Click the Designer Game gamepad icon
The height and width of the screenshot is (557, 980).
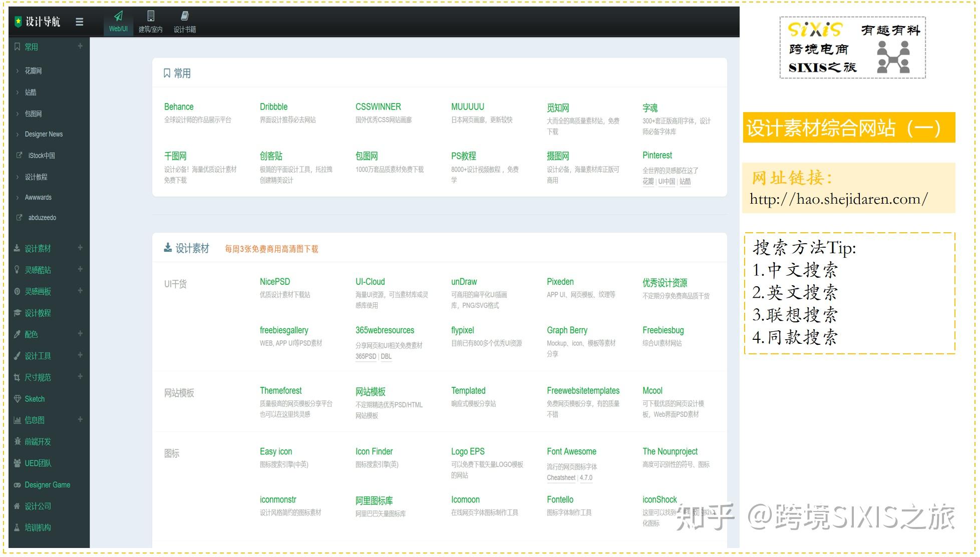[18, 485]
